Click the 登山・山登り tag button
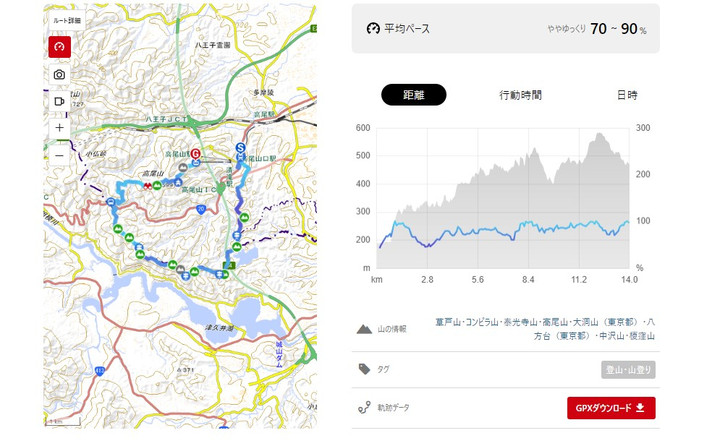Screen dimensions: 720x446 [x=628, y=370]
